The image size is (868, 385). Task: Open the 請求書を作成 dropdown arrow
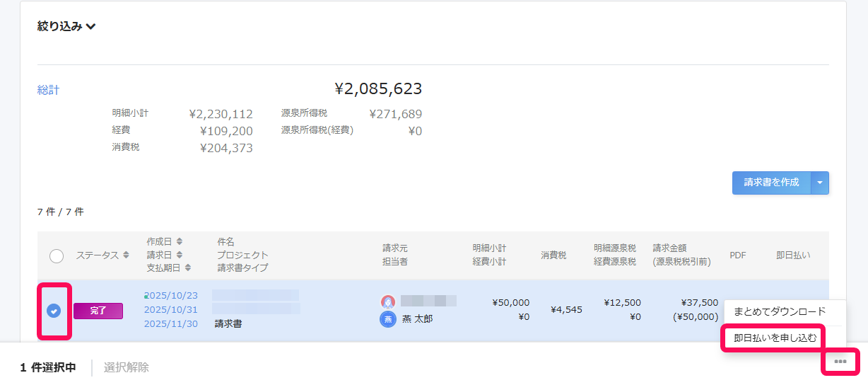click(820, 183)
